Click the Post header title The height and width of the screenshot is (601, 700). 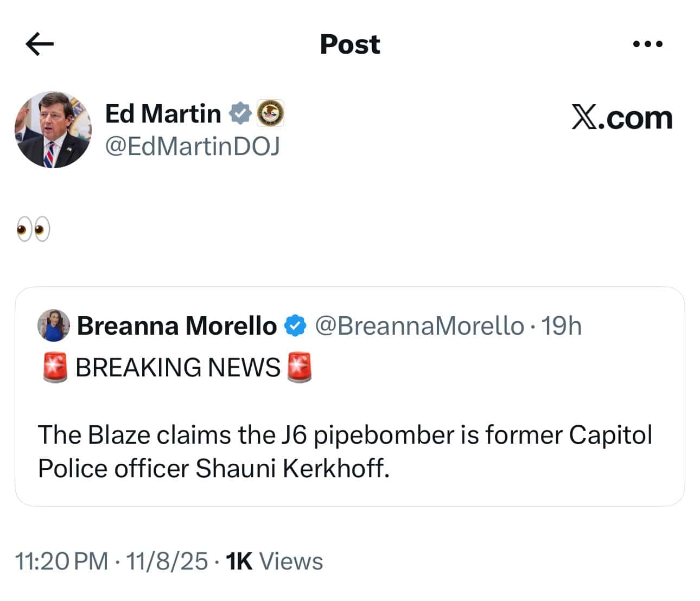click(350, 44)
